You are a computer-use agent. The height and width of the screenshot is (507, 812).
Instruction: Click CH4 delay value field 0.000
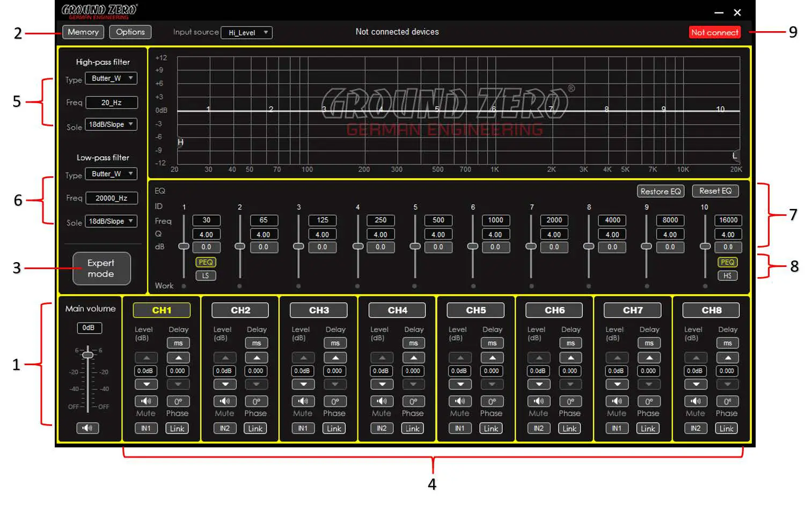[413, 371]
